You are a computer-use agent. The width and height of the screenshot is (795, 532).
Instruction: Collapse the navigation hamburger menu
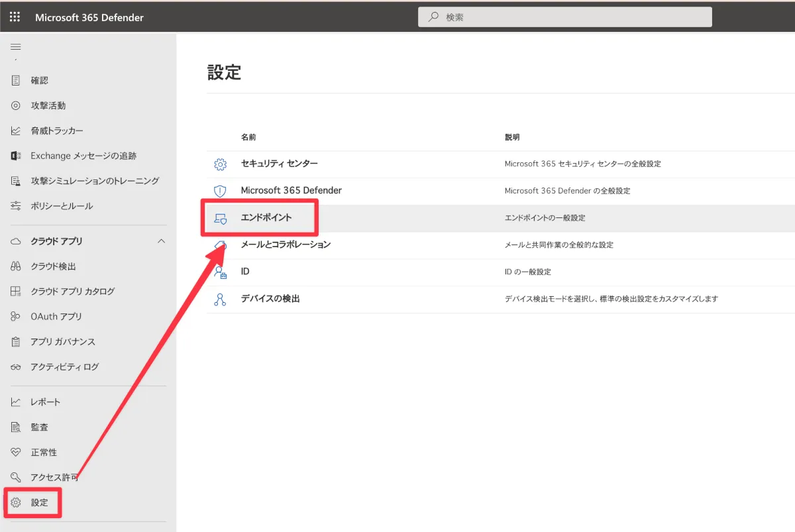coord(16,47)
